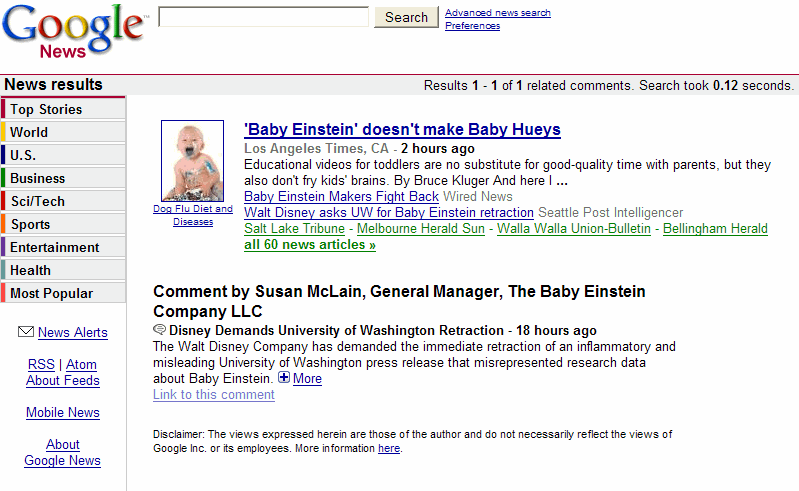The width and height of the screenshot is (799, 491).
Task: Click the Search button
Action: click(x=406, y=17)
